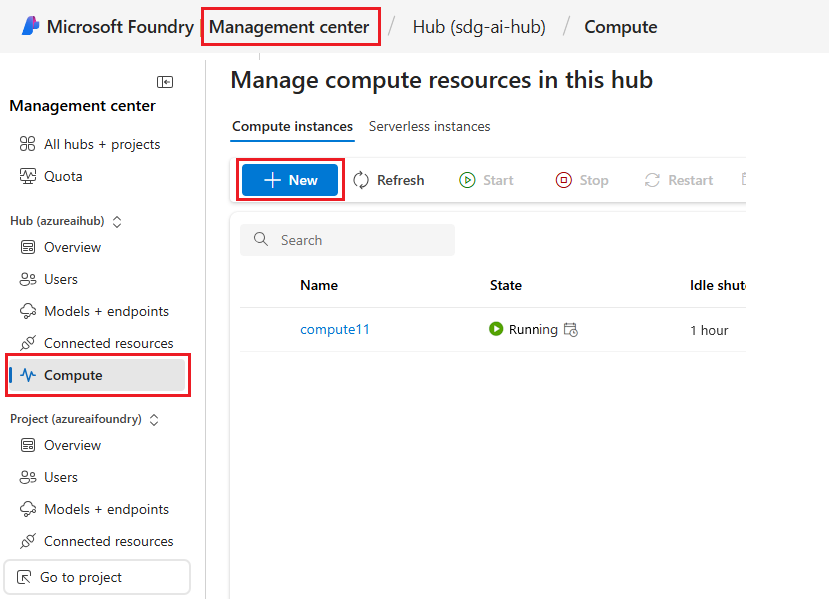Viewport: 829px width, 599px height.
Task: Expand the Project (azureaifoundry) selector chevron
Action: [x=154, y=420]
